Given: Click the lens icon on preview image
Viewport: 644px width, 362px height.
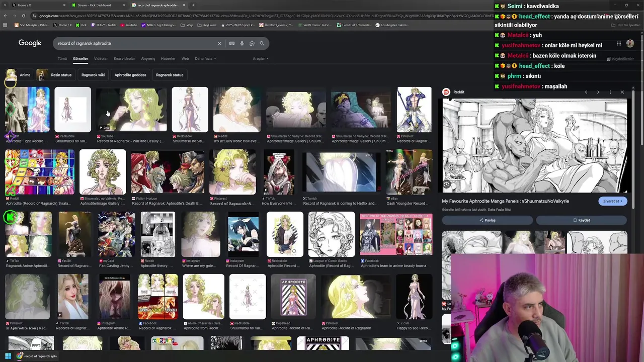Looking at the screenshot, I should [x=447, y=185].
